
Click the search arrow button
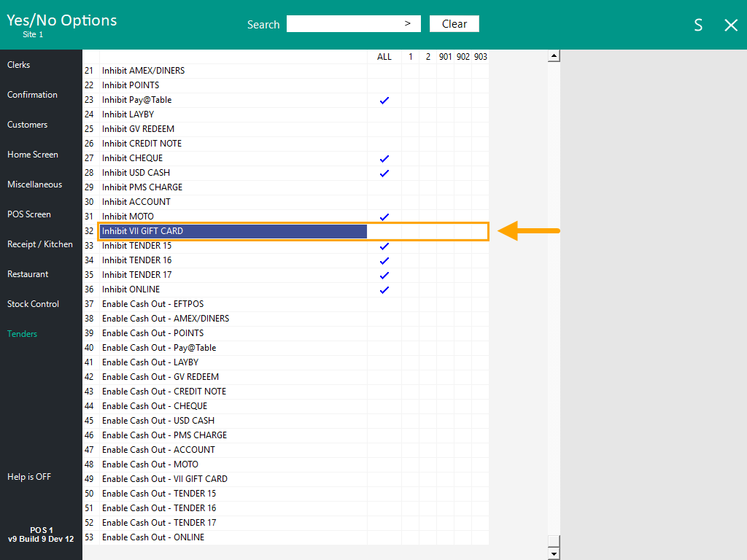(x=408, y=24)
